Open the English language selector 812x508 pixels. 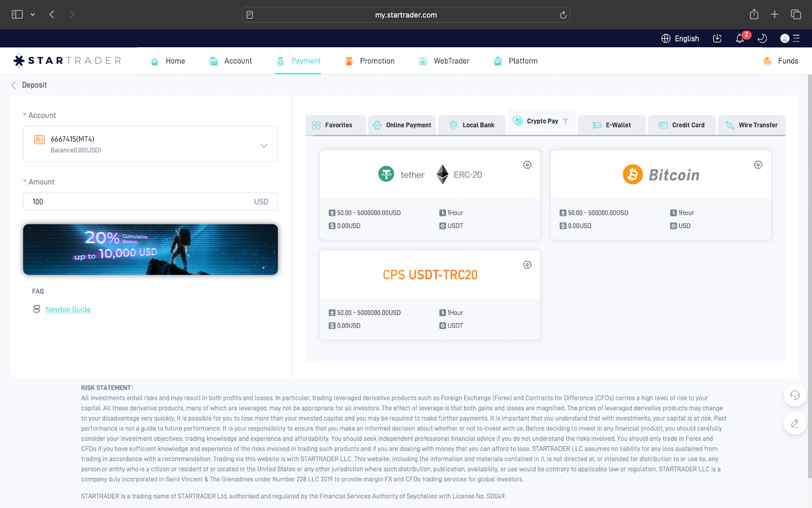click(x=680, y=39)
